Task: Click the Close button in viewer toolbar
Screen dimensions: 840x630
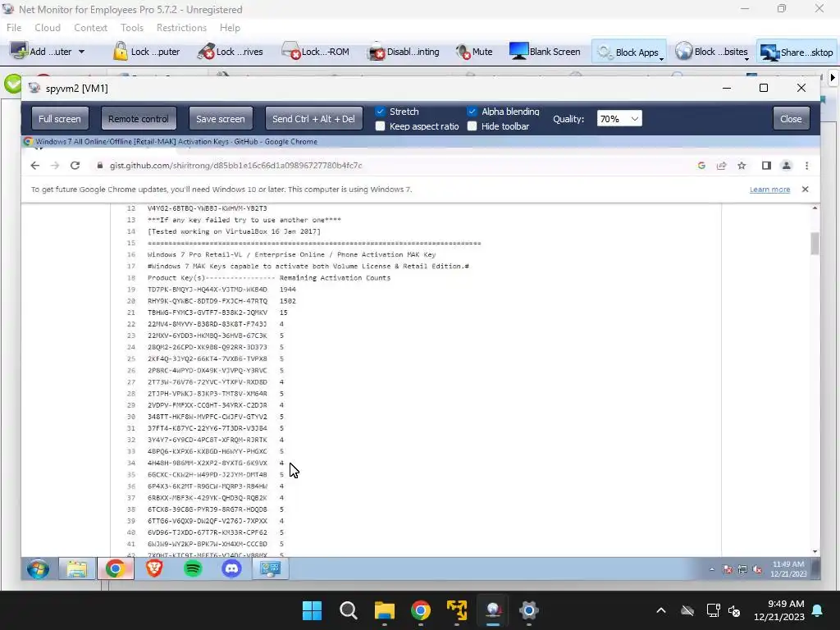Action: 791,118
